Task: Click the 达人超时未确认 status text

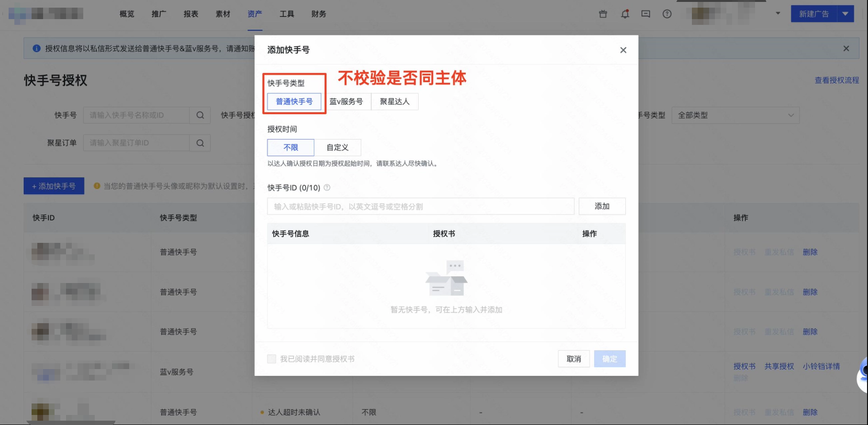Action: pyautogui.click(x=294, y=412)
